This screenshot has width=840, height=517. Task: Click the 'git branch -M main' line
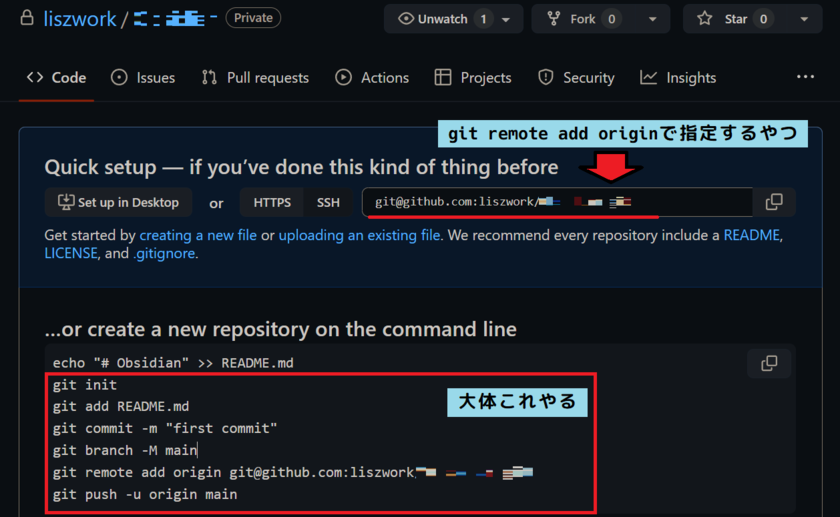[x=125, y=451]
